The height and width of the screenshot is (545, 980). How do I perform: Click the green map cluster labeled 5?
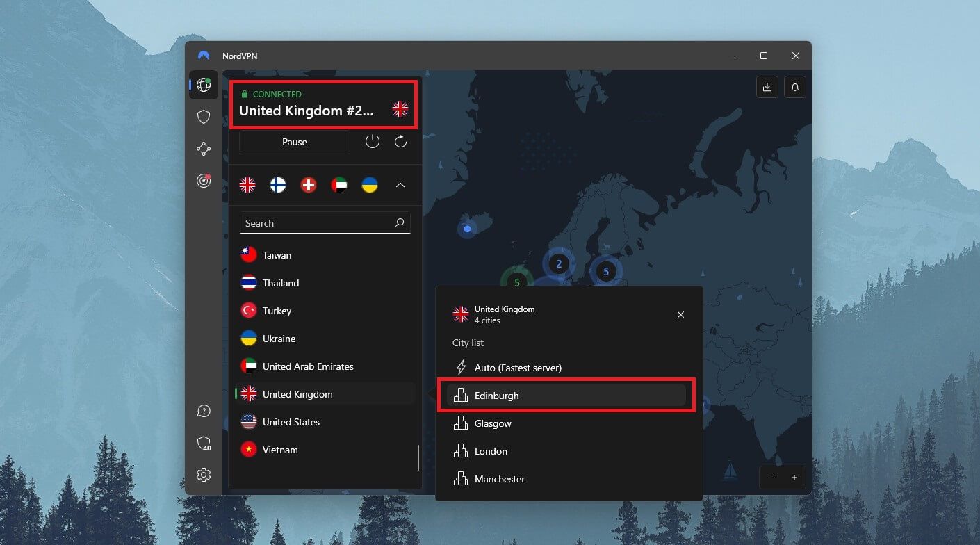516,279
